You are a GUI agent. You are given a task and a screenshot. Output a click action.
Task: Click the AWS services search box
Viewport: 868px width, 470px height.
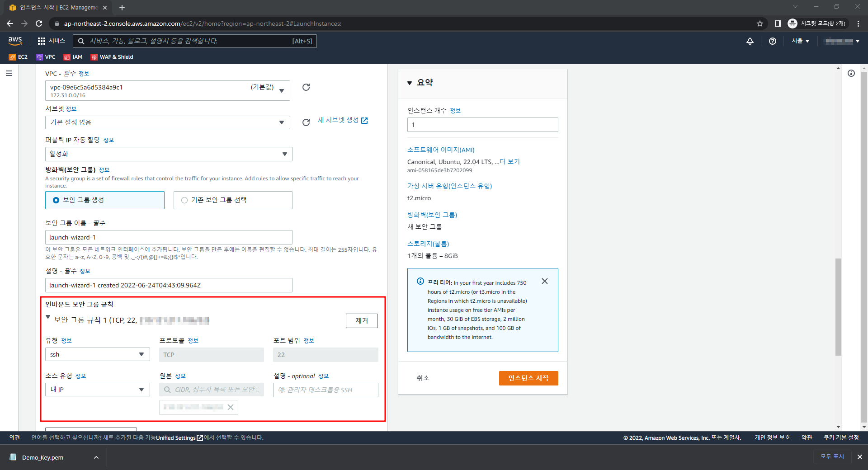pos(194,41)
